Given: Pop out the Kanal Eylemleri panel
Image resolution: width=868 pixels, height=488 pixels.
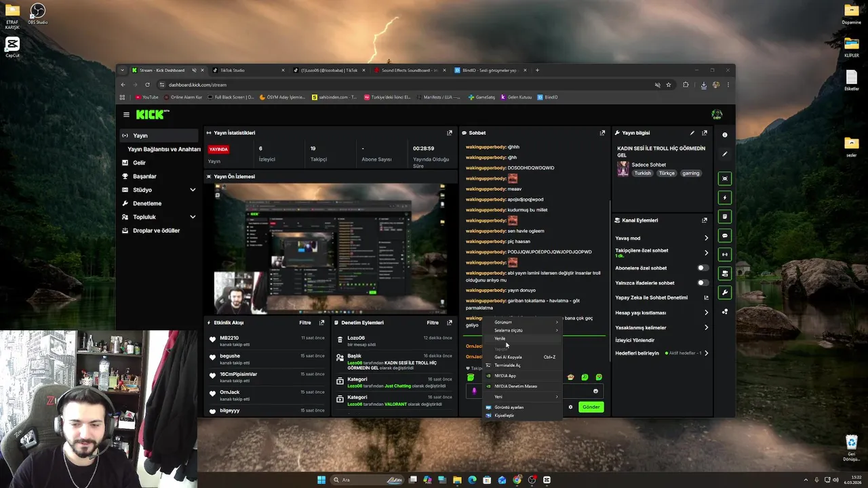Looking at the screenshot, I should pos(705,220).
